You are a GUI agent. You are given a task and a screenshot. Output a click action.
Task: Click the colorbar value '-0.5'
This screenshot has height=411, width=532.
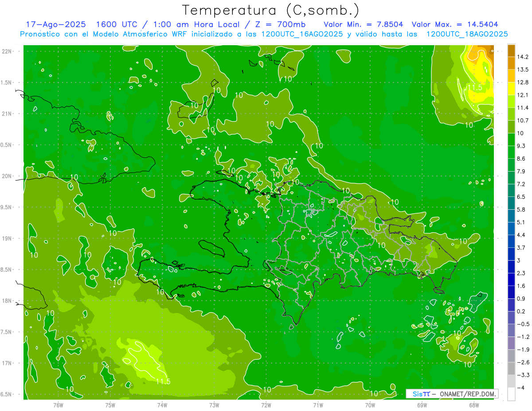(523, 324)
